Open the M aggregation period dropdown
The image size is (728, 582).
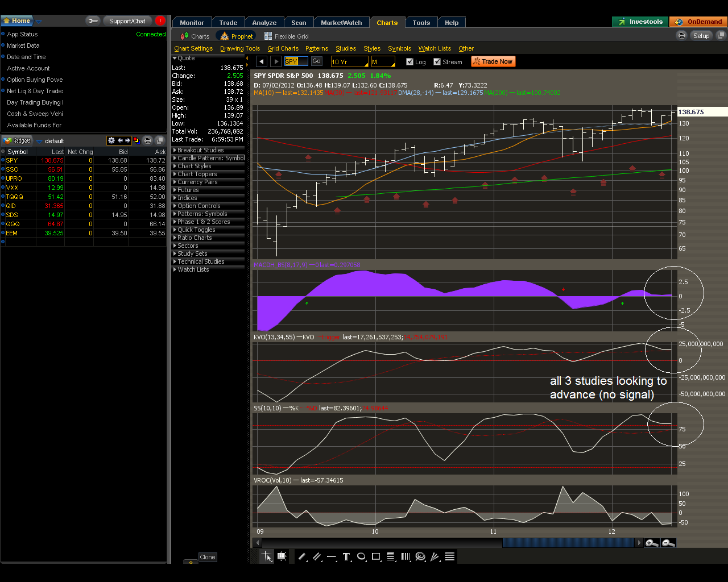point(383,61)
